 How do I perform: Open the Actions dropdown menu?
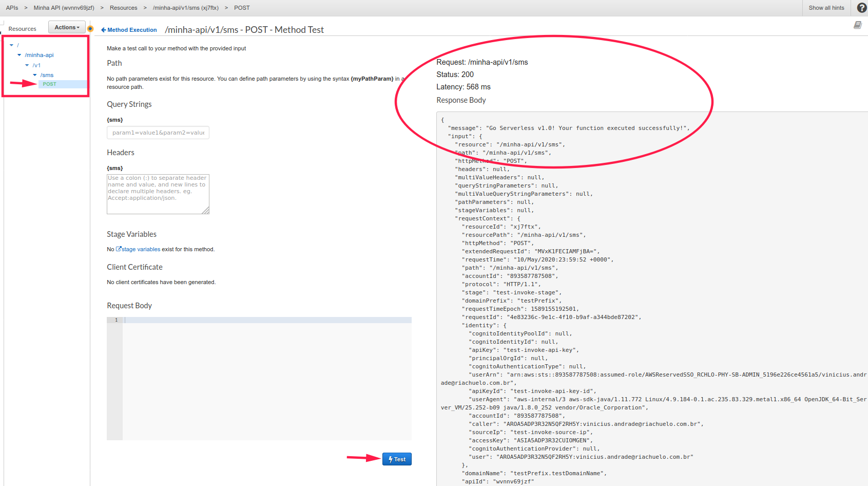[67, 27]
